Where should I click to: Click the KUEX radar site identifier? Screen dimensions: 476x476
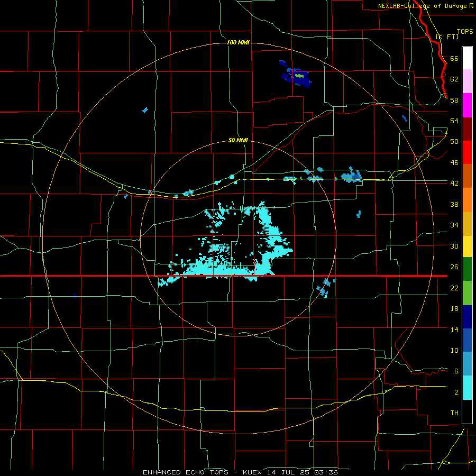coord(253,472)
